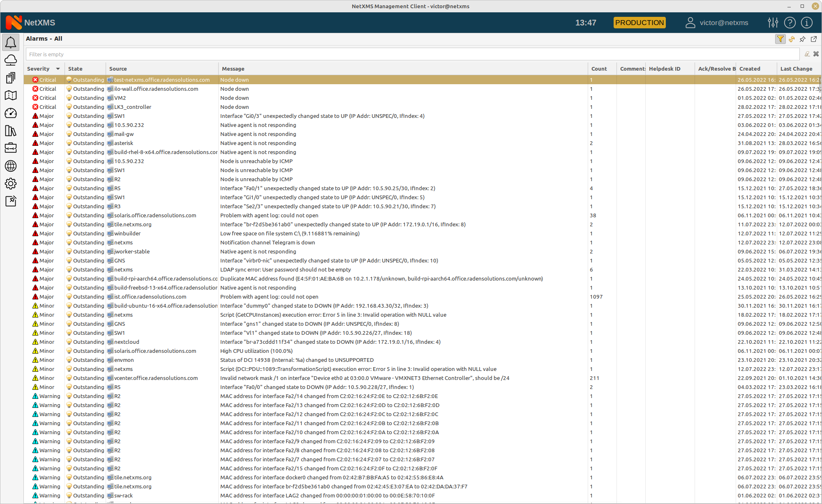This screenshot has height=504, width=822.
Task: Click the PRODUCTION server badge
Action: coord(640,23)
